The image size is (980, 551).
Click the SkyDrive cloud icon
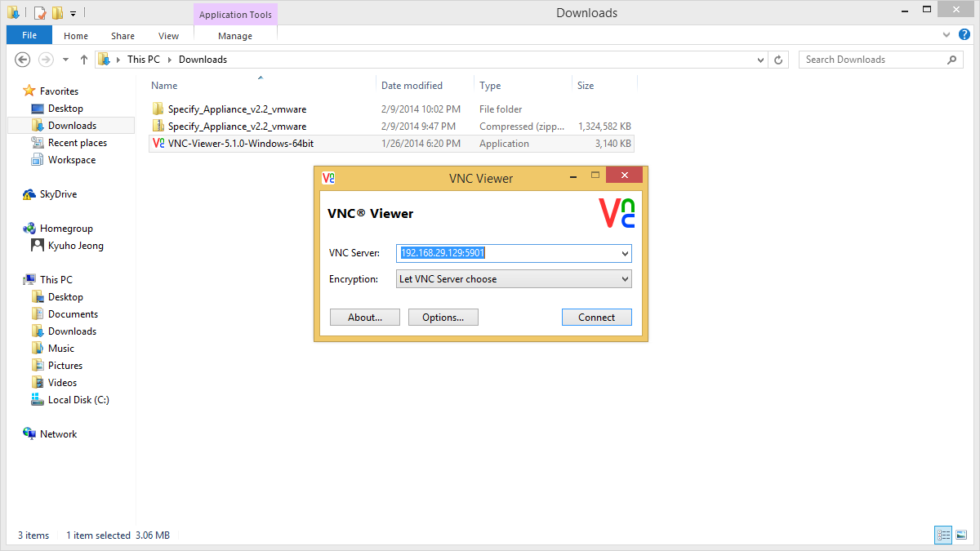29,194
